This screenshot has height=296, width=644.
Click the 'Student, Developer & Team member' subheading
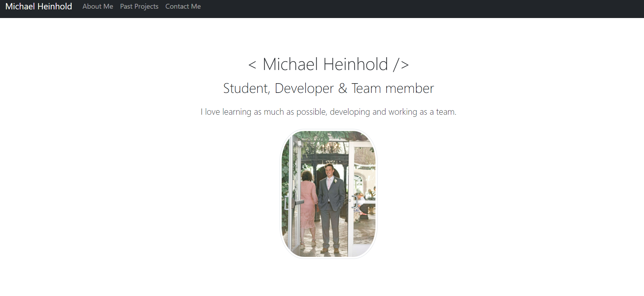click(328, 88)
